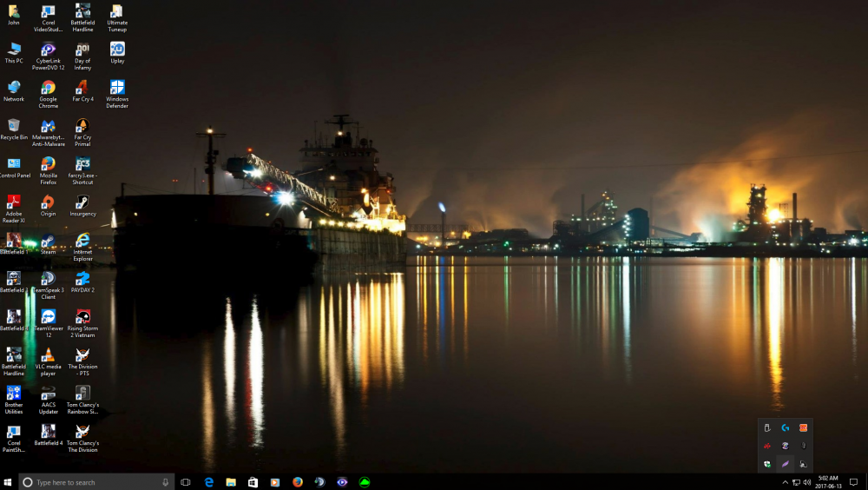Image resolution: width=868 pixels, height=490 pixels.
Task: Click the Logitech Gaming tray icon
Action: click(785, 427)
